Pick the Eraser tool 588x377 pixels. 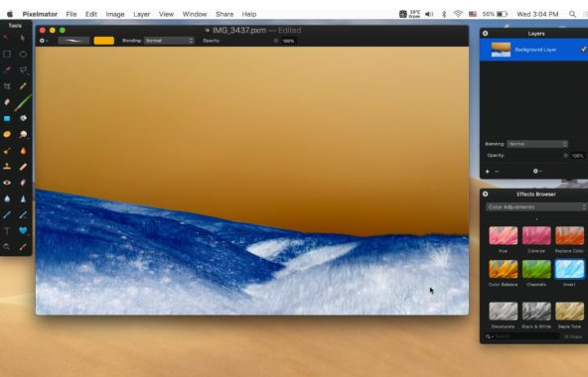7,102
